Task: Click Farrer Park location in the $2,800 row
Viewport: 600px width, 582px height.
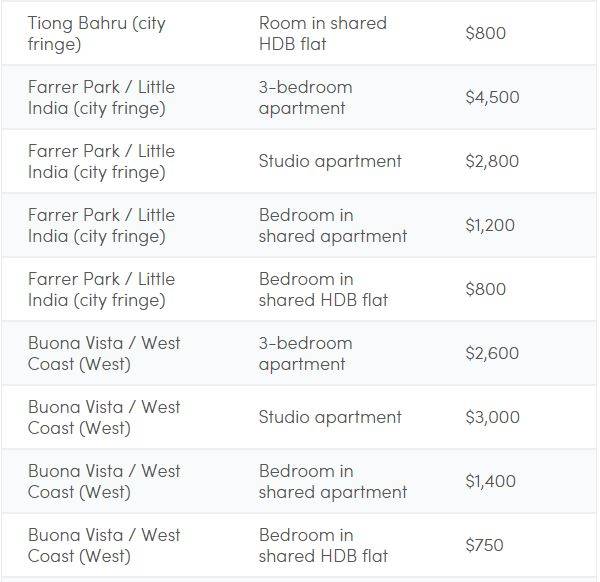Action: tap(101, 161)
